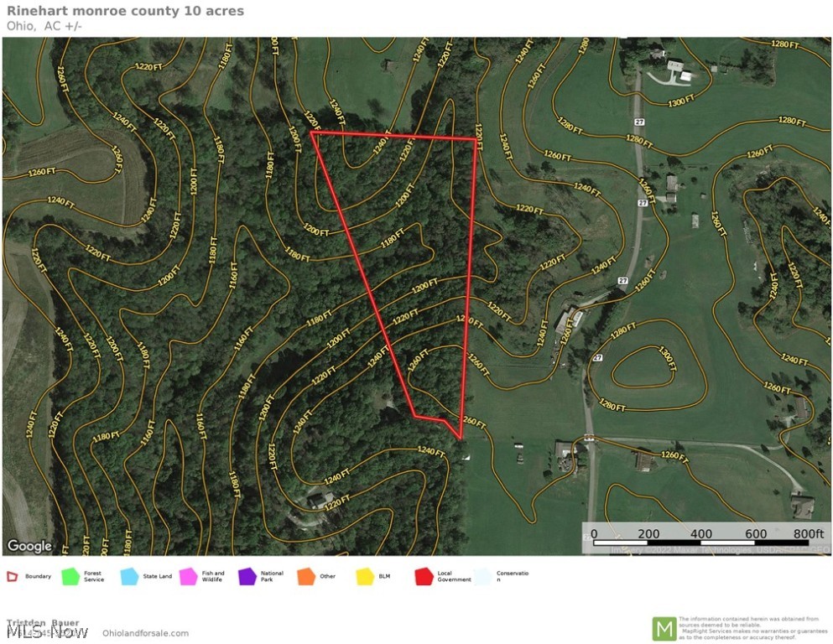Click the 'Tristden Bauer' agent name

(43, 623)
